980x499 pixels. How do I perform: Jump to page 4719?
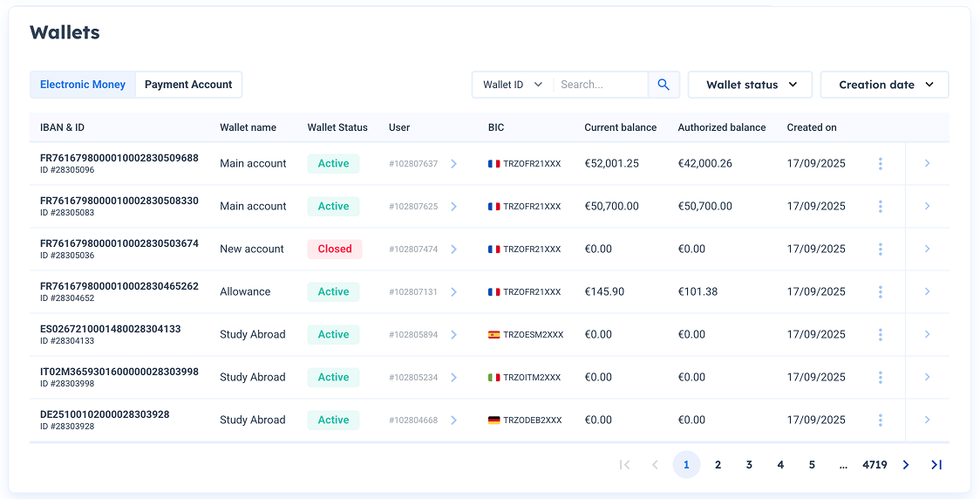[875, 465]
